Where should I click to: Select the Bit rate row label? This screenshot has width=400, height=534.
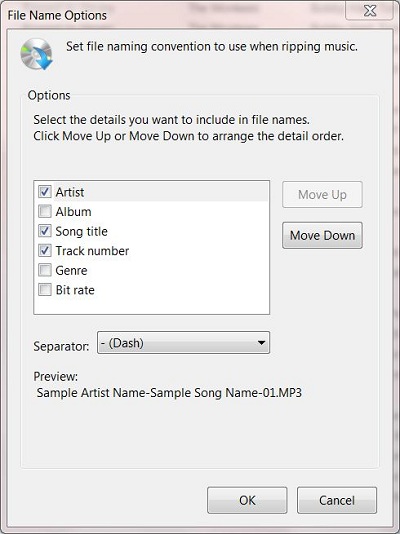click(75, 290)
